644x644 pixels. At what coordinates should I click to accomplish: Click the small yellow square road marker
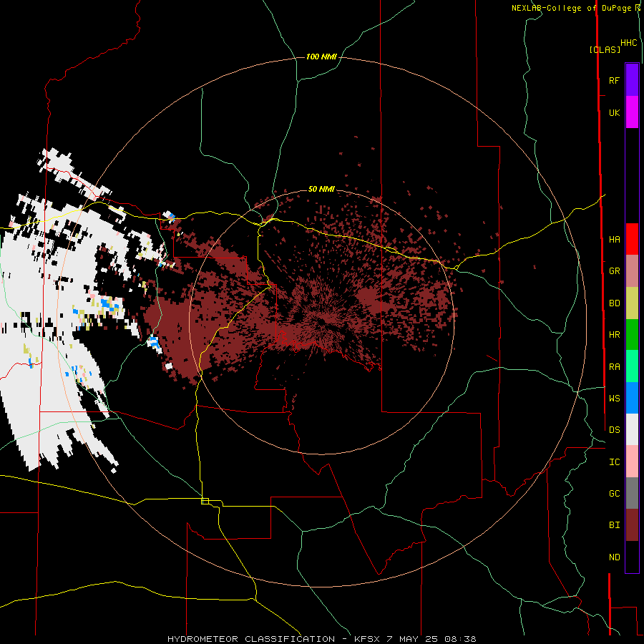coord(205,501)
